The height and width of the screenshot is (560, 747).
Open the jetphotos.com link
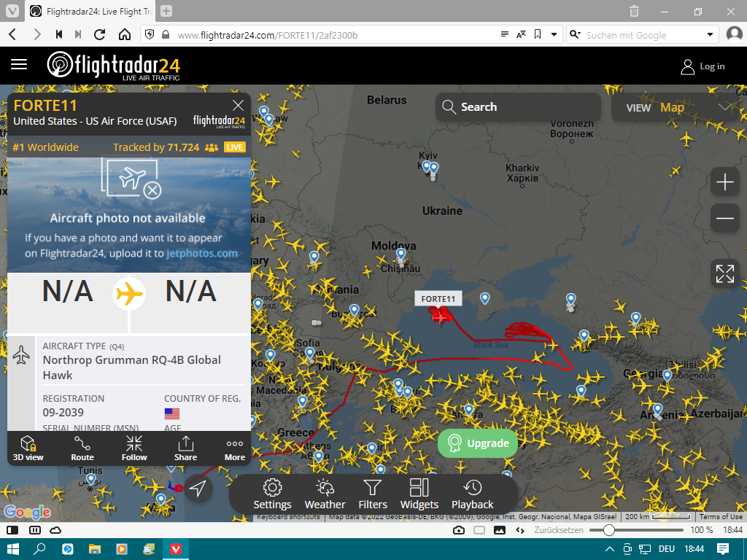[202, 253]
